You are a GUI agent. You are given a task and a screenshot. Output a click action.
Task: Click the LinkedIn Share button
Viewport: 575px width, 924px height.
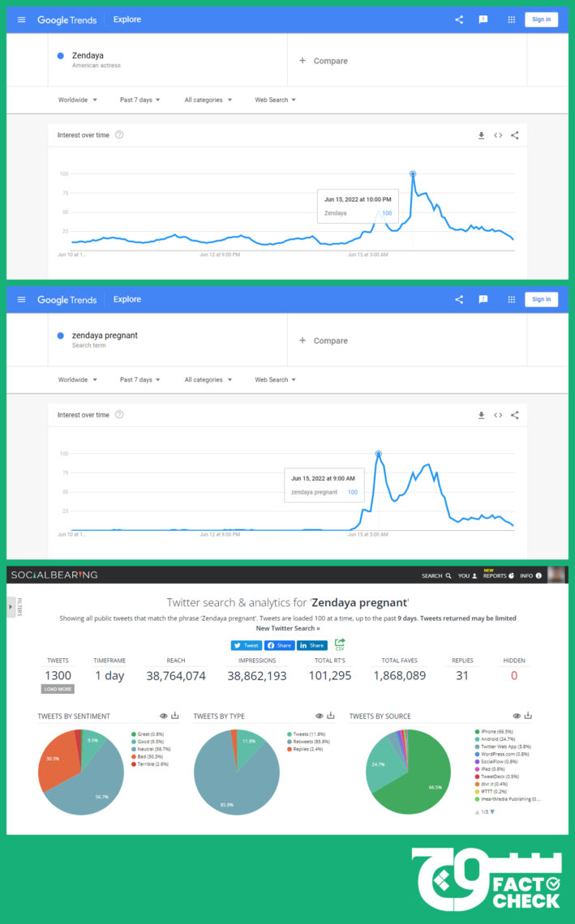point(312,645)
